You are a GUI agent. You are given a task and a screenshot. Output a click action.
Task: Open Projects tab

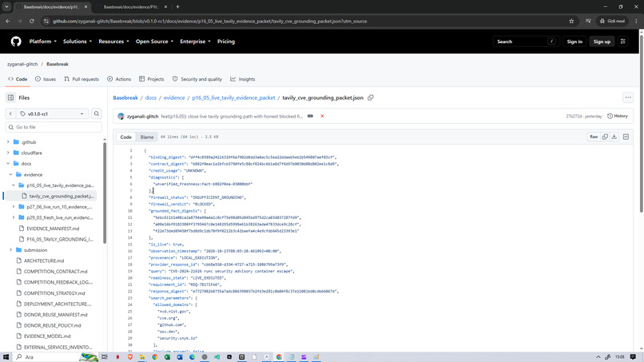pos(152,79)
